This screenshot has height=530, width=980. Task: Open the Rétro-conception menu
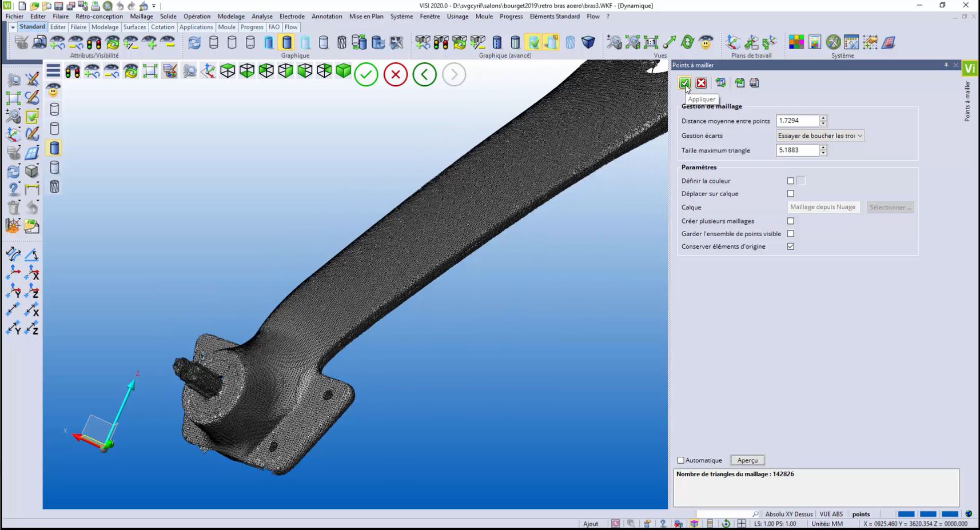[x=99, y=17]
